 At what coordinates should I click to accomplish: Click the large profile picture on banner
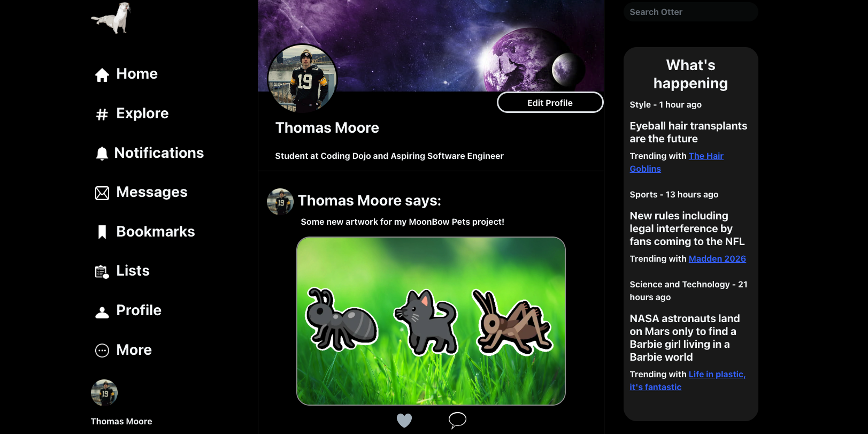coord(303,79)
